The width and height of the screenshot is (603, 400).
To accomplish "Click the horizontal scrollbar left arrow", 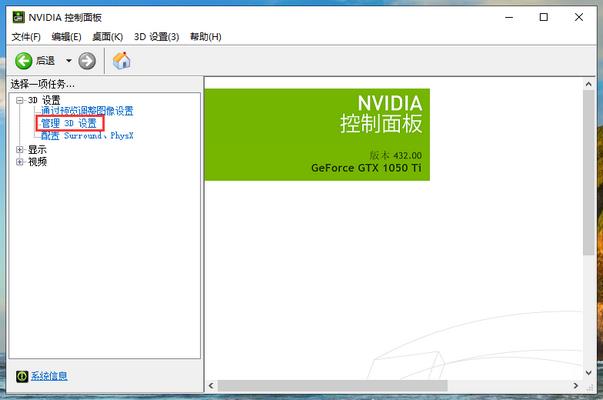I will tap(211, 385).
